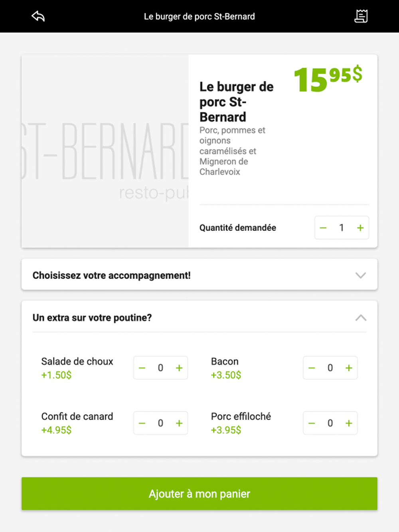The image size is (399, 532).
Task: Increase burger quantity with plus icon
Action: tap(360, 228)
